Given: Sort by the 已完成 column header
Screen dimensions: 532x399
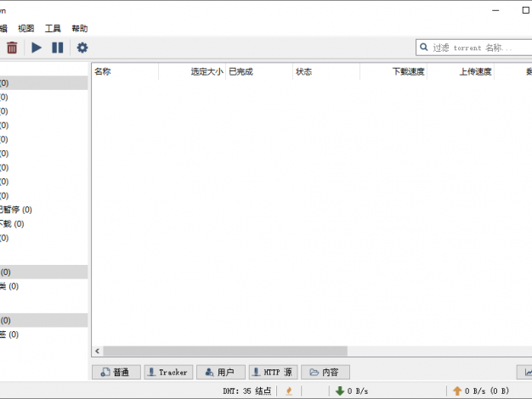Looking at the screenshot, I should (x=259, y=71).
